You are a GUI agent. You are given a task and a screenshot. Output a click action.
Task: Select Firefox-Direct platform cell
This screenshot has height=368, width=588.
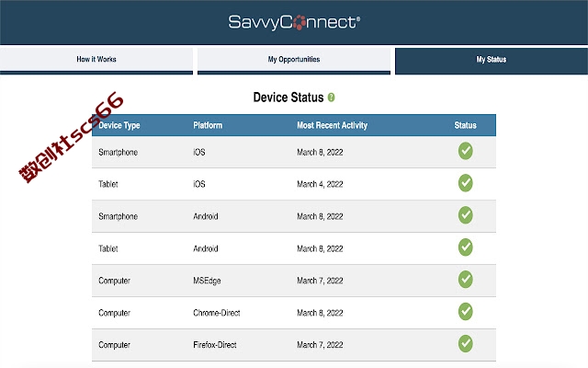click(215, 345)
